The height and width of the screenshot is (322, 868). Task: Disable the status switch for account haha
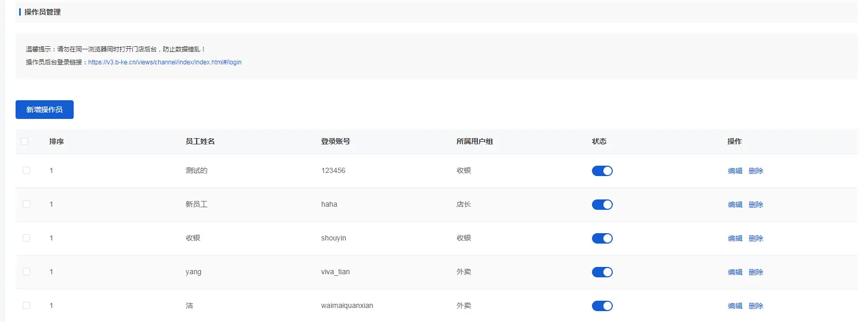tap(602, 205)
